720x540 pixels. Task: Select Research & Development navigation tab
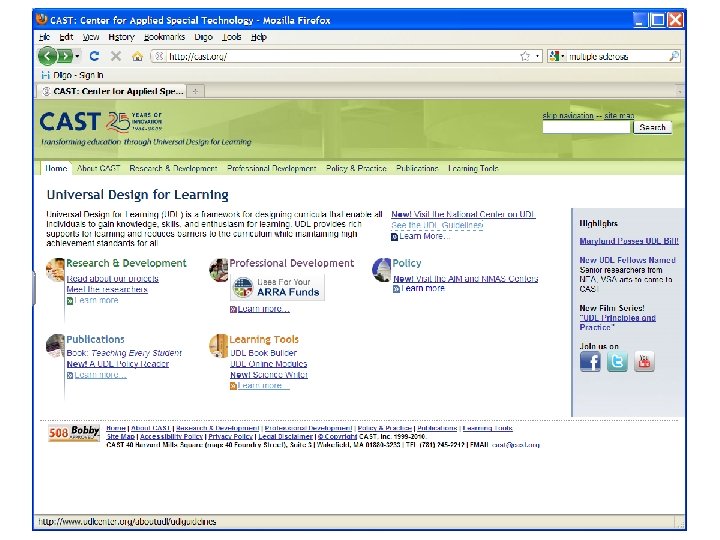173,168
